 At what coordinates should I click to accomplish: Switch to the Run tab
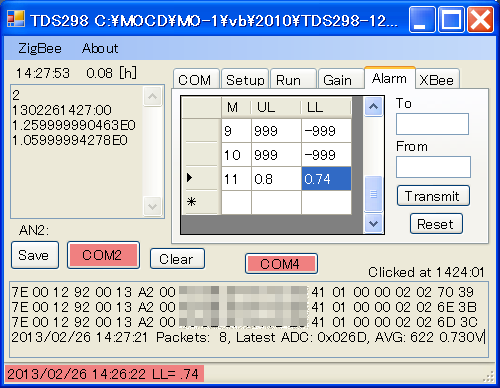click(x=293, y=79)
